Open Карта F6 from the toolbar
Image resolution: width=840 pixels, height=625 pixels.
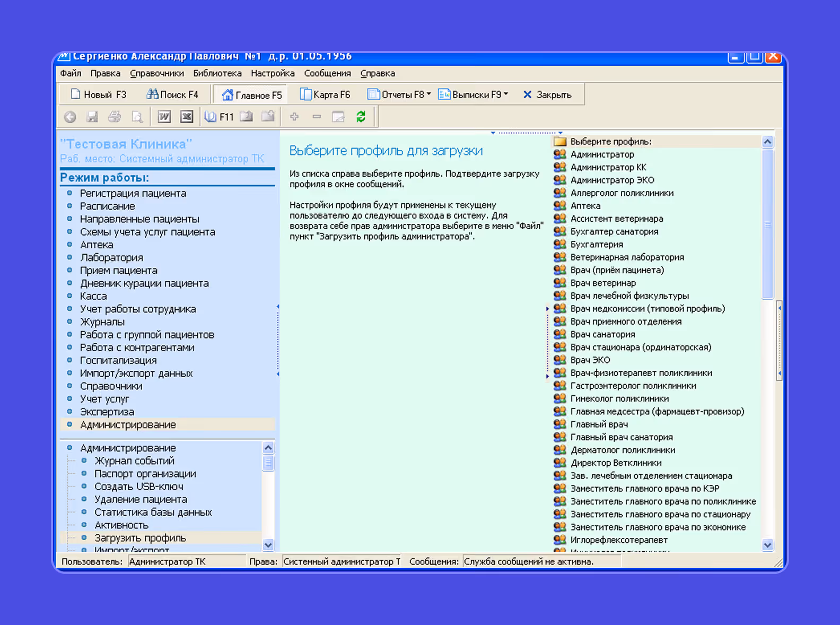[x=325, y=94]
